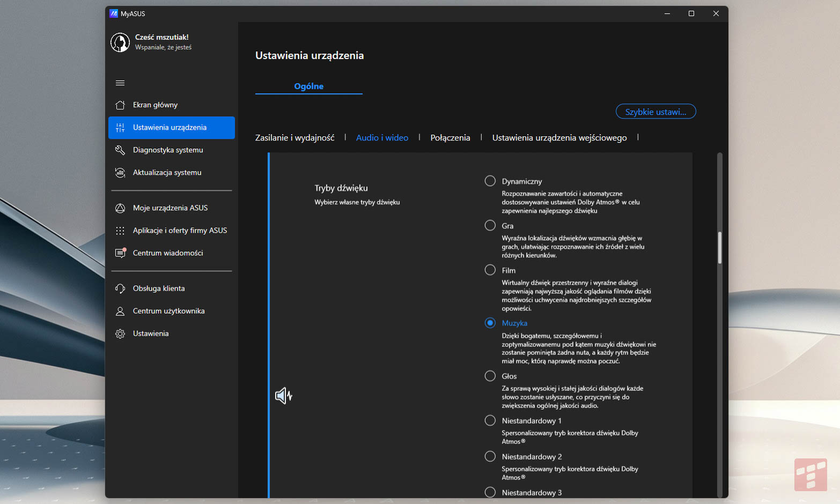Select the Gra sound mode
The width and height of the screenshot is (840, 504).
point(490,226)
